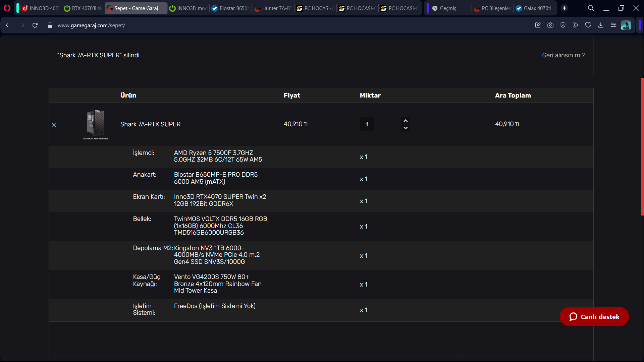Open the Canlı destek live chat
Image resolution: width=644 pixels, height=362 pixels.
(594, 317)
